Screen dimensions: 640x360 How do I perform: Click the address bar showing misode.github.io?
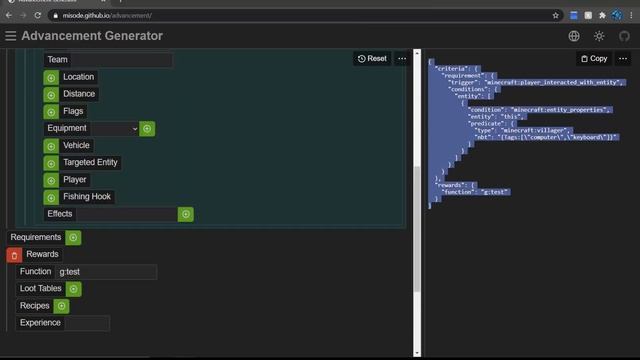click(x=302, y=16)
